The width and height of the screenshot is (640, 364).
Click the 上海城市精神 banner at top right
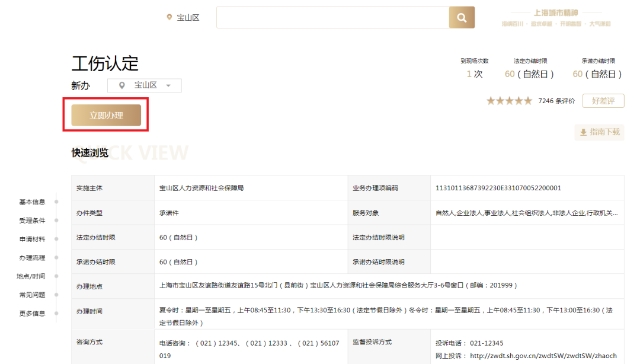click(x=556, y=18)
